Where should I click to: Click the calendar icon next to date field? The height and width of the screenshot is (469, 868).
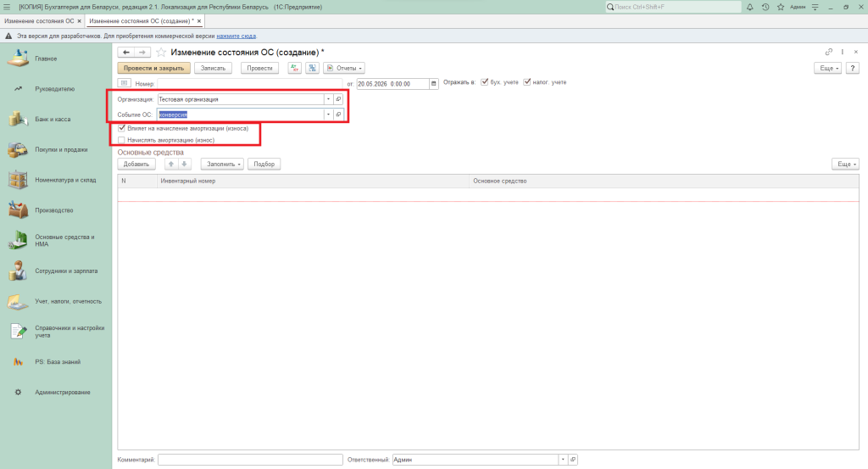(x=434, y=84)
